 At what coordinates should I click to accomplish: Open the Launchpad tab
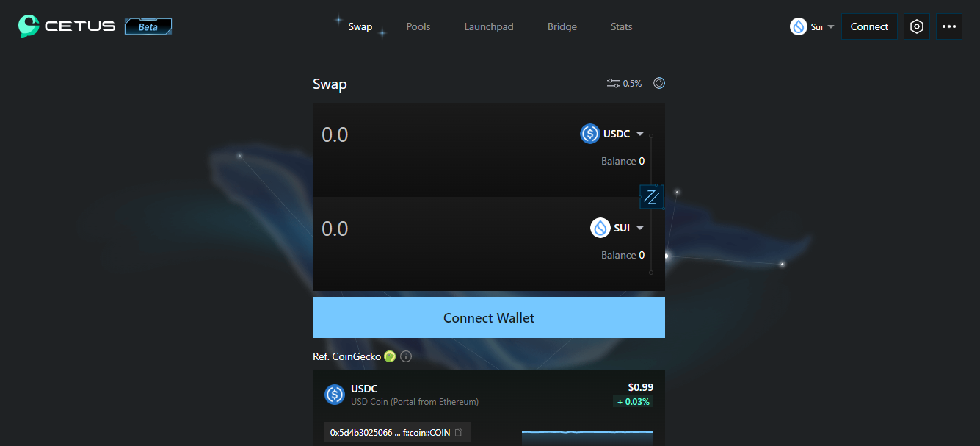pyautogui.click(x=489, y=26)
